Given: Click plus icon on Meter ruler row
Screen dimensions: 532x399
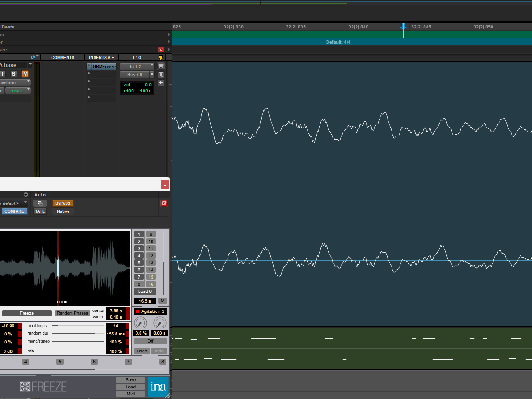Looking at the screenshot, I should point(168,42).
